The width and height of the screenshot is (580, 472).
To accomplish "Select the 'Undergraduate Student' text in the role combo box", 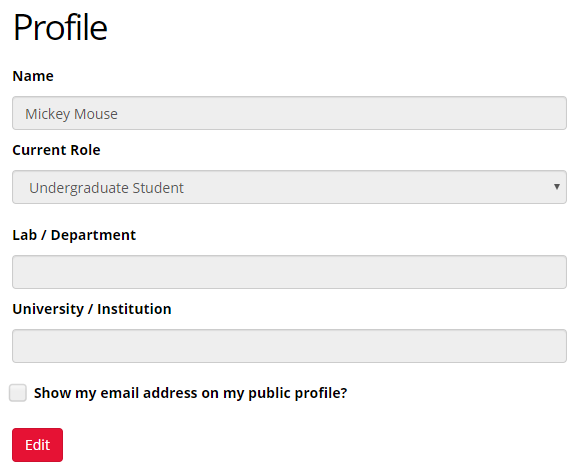I will [x=107, y=188].
